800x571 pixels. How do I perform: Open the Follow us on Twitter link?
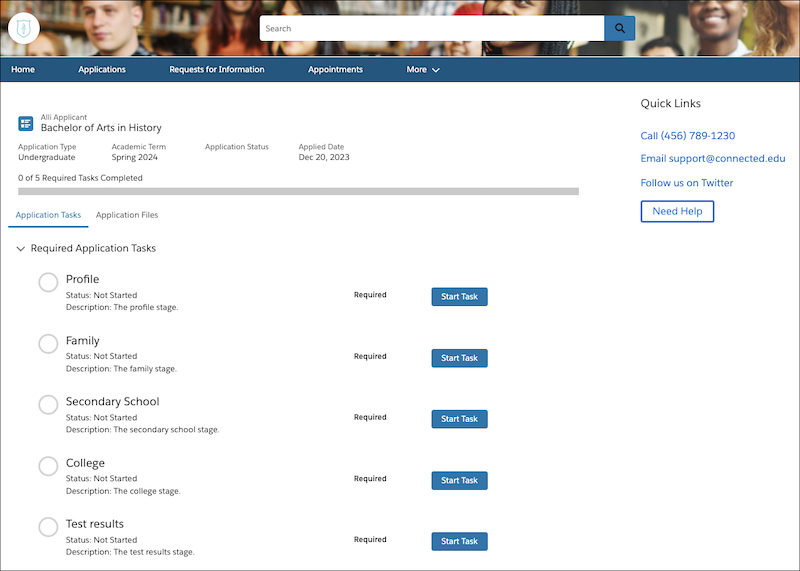pyautogui.click(x=687, y=183)
